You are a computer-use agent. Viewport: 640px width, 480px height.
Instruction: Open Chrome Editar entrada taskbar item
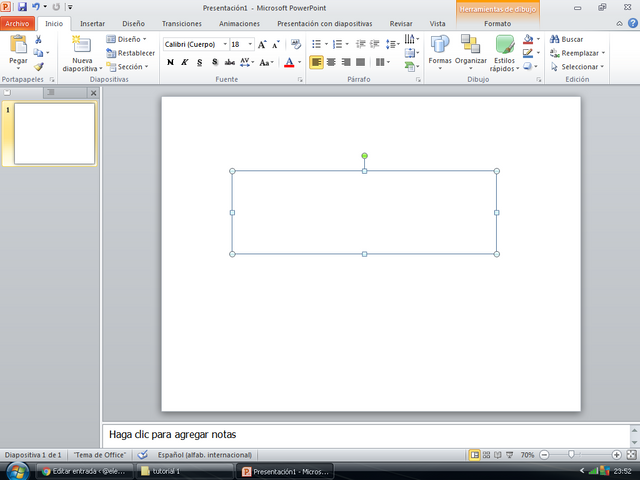coord(84,471)
